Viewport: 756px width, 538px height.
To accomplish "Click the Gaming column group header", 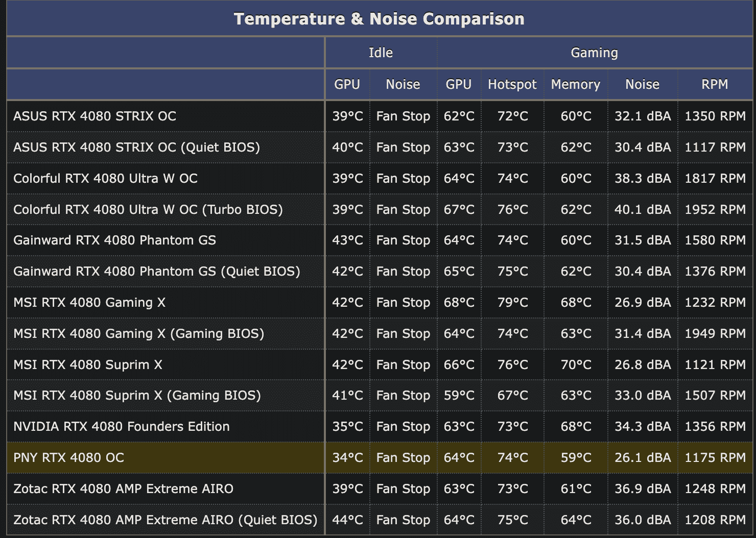I will (594, 53).
